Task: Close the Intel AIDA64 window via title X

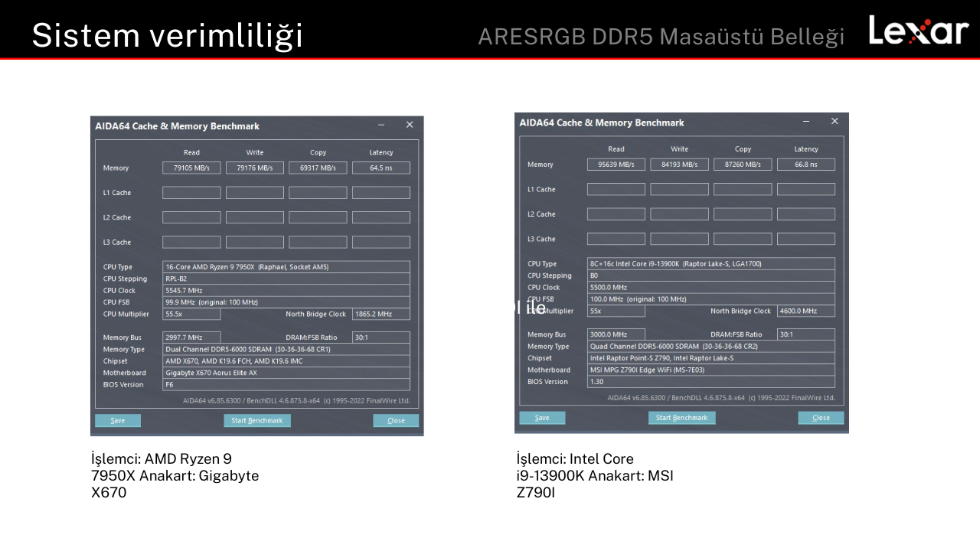Action: 835,122
